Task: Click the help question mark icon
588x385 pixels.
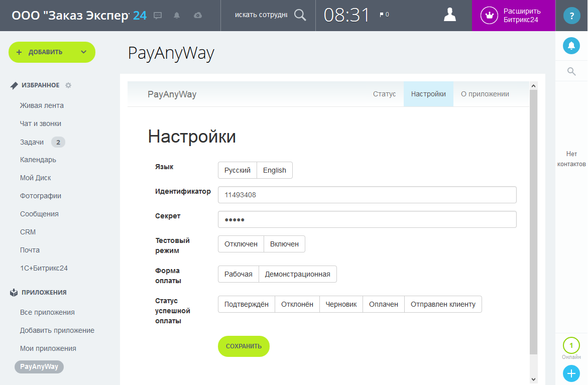Action: (571, 15)
